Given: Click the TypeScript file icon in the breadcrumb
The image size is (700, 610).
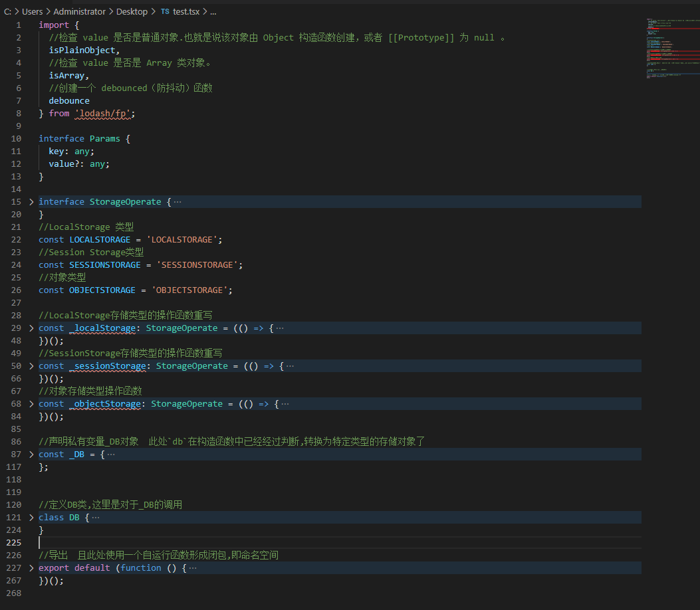Looking at the screenshot, I should pos(164,11).
